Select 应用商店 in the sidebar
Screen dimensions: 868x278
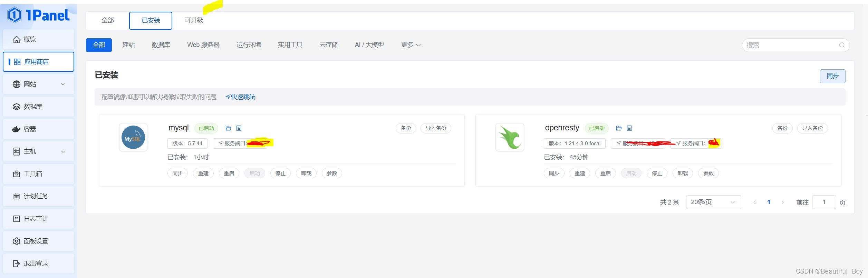point(38,62)
